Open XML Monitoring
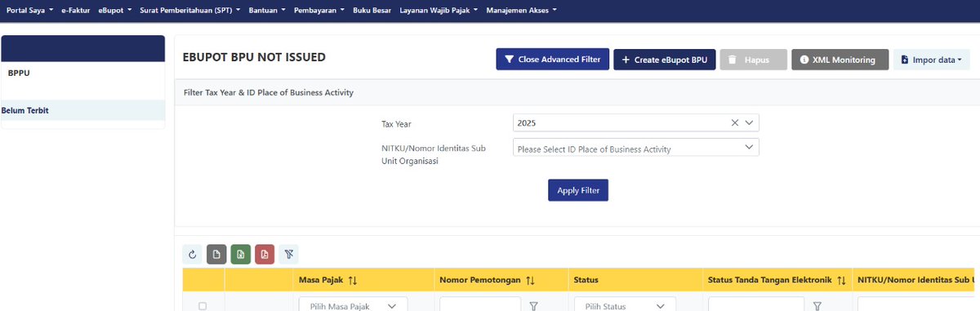The image size is (980, 311). [840, 60]
